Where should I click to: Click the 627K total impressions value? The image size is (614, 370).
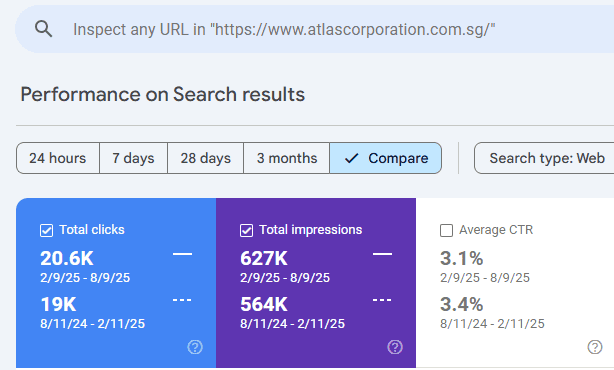(x=264, y=258)
